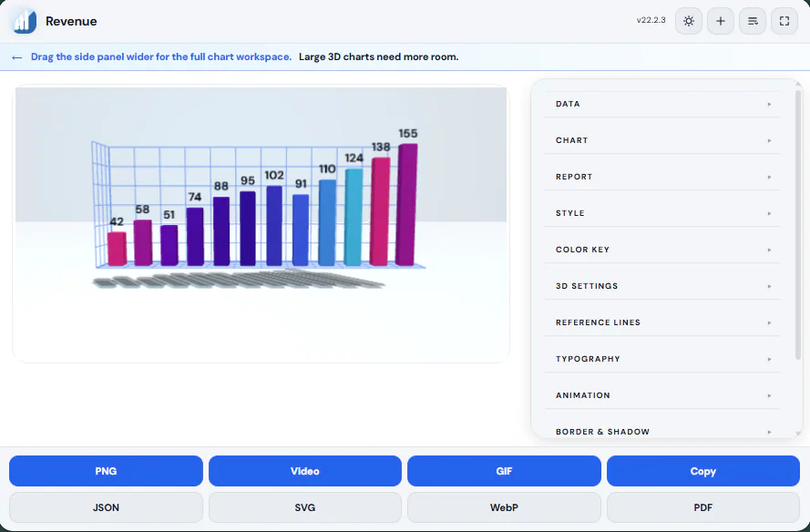Expand the 3D SETTINGS section
810x532 pixels.
[x=662, y=286]
